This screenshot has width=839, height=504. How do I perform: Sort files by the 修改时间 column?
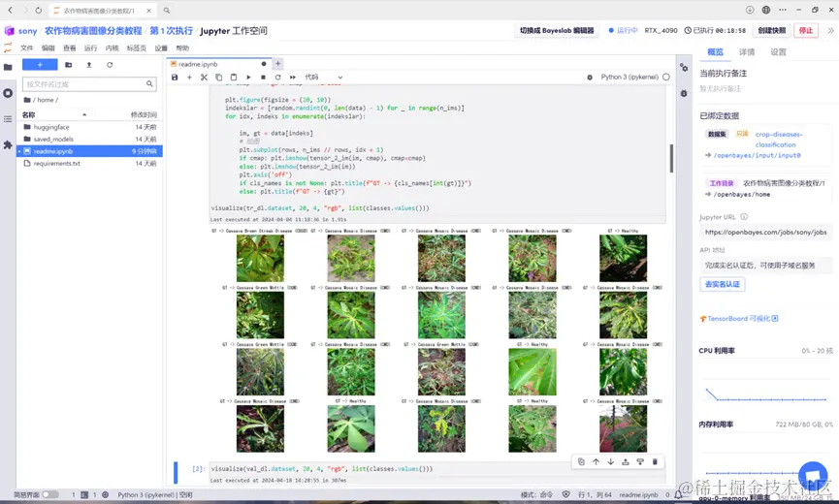click(144, 114)
